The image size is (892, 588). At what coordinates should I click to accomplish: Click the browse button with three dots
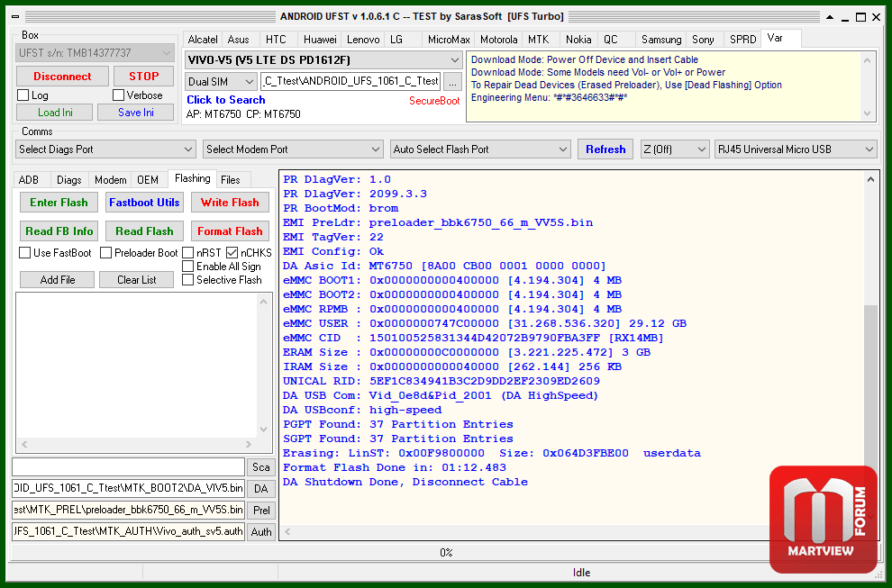tap(452, 82)
